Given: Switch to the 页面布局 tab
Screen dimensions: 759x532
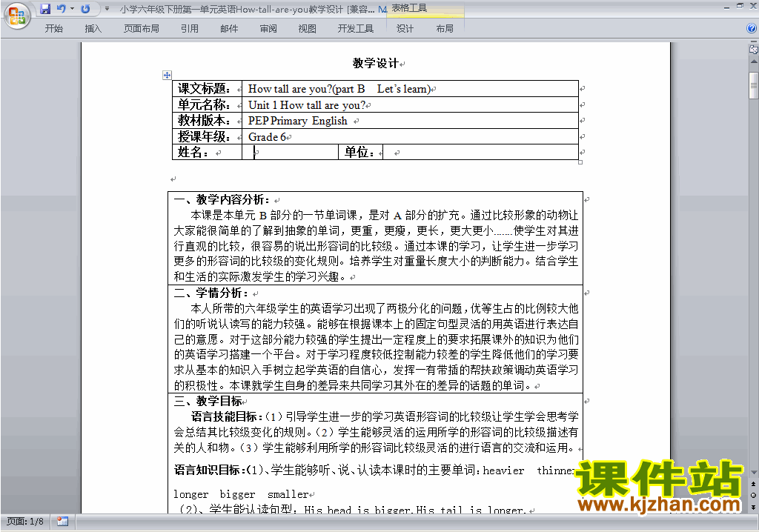Looking at the screenshot, I should [141, 29].
